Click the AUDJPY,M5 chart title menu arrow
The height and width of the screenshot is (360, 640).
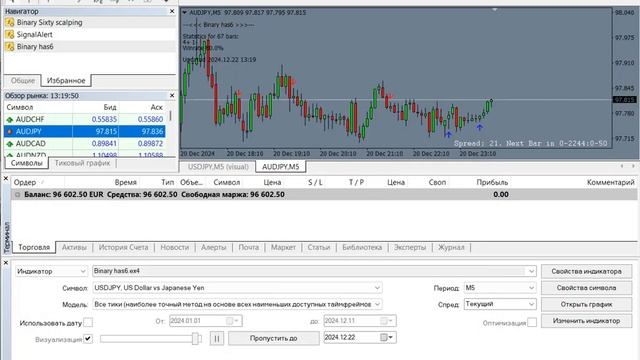184,13
